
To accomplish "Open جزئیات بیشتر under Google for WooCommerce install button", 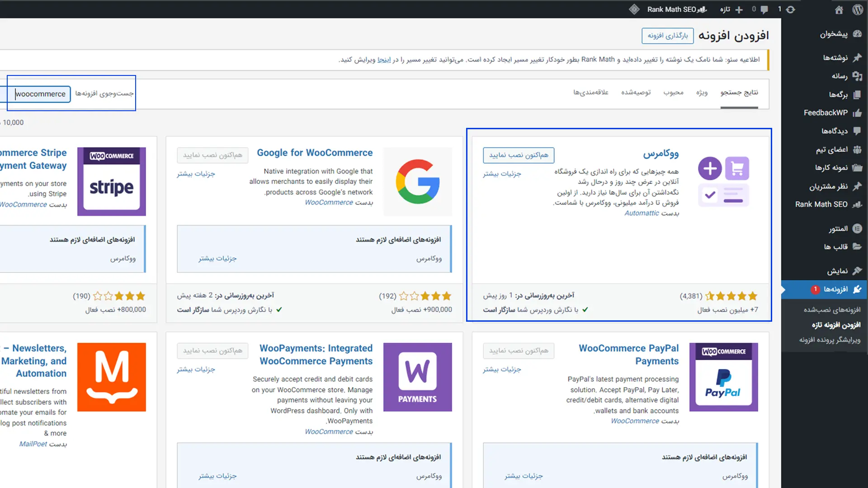I will click(x=196, y=174).
